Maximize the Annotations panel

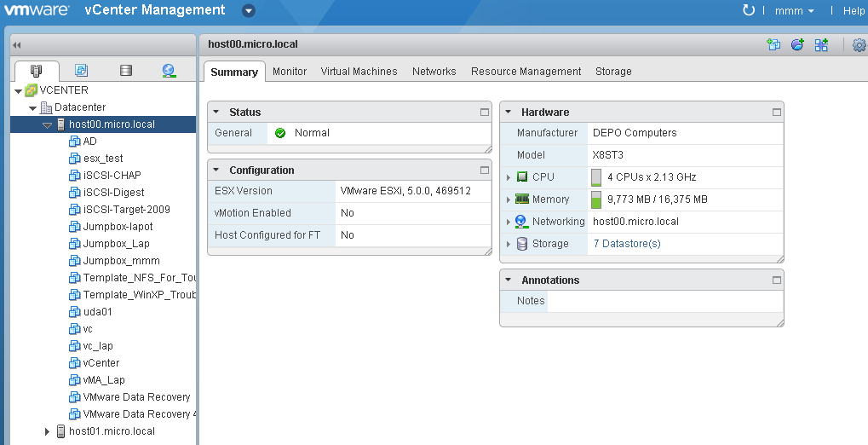coord(777,280)
